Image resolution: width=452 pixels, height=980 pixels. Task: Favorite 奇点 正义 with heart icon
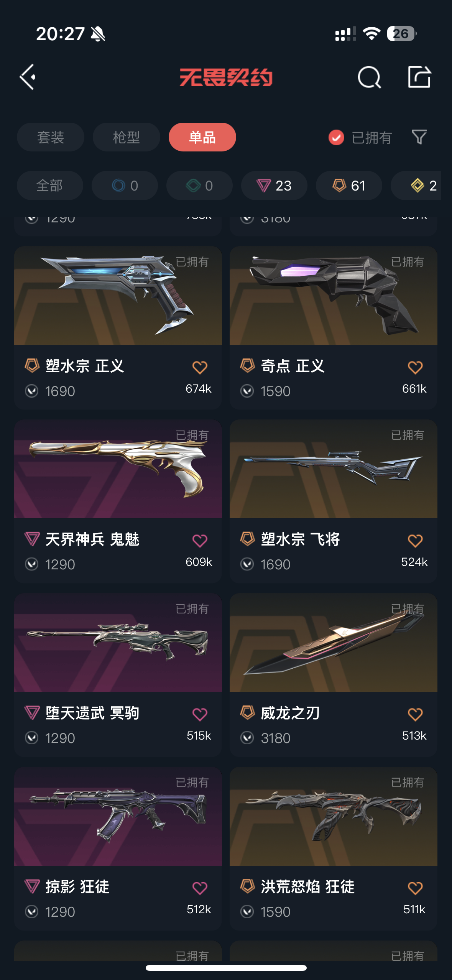pos(415,367)
